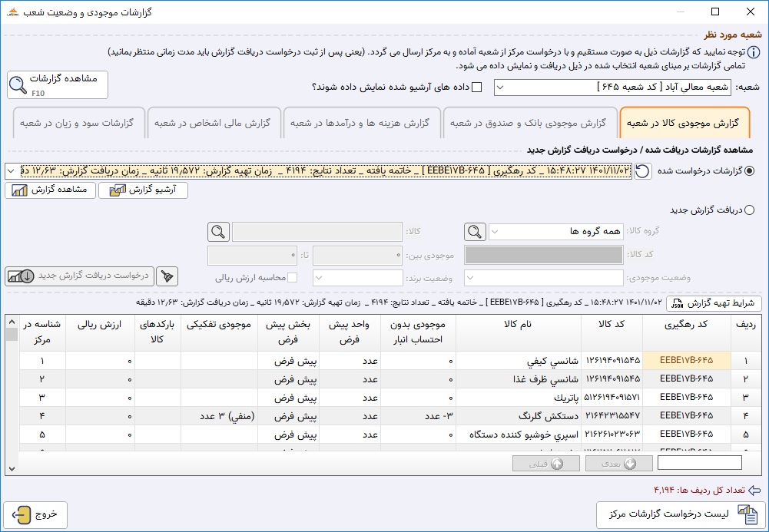Expand the requested reports list dropdown
The width and height of the screenshot is (769, 532).
pyautogui.click(x=12, y=171)
